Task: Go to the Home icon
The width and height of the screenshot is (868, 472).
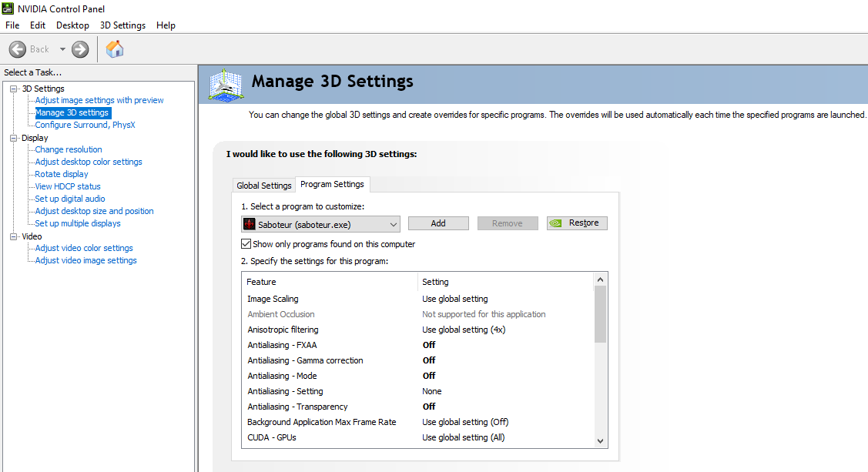Action: (x=115, y=49)
